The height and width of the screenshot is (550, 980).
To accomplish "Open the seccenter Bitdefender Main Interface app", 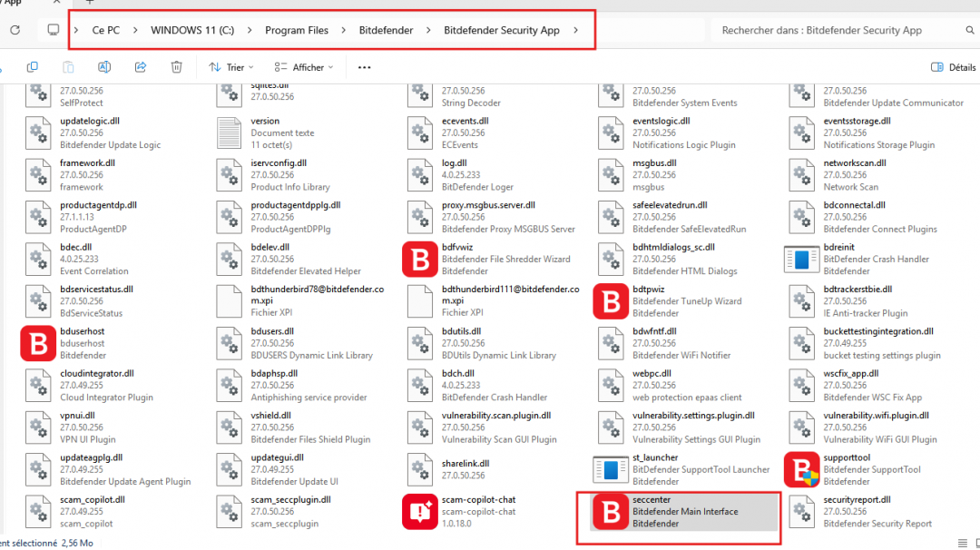I will pos(684,512).
